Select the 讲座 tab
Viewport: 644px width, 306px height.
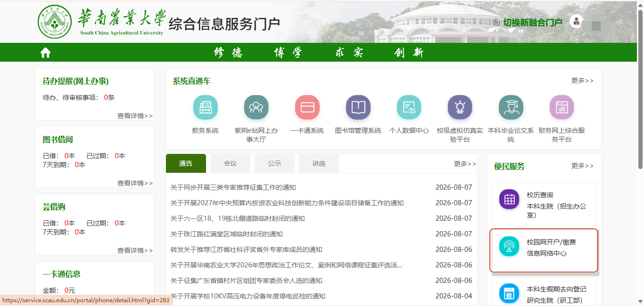319,163
